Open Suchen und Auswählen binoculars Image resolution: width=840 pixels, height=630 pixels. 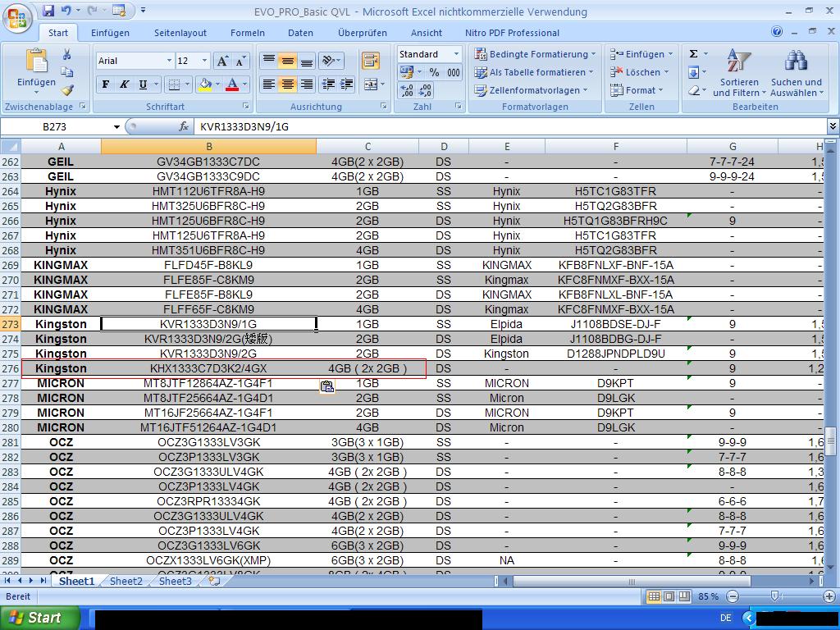pyautogui.click(x=796, y=73)
